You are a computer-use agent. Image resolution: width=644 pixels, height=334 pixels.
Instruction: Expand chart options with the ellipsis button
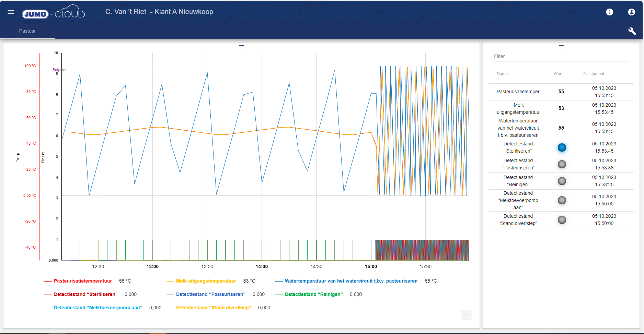(x=466, y=314)
